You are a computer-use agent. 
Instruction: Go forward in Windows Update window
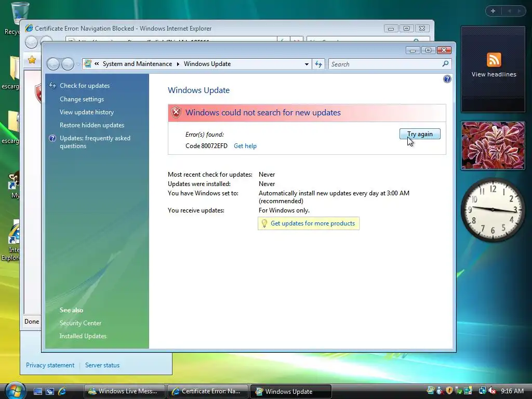coord(68,64)
